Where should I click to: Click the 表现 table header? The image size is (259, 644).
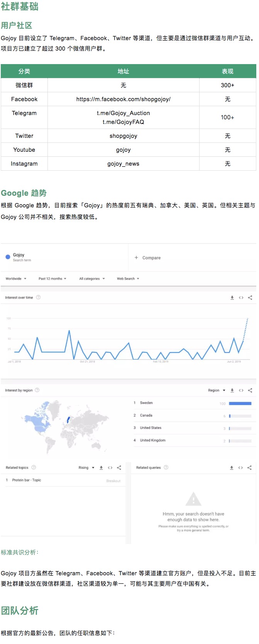[228, 71]
